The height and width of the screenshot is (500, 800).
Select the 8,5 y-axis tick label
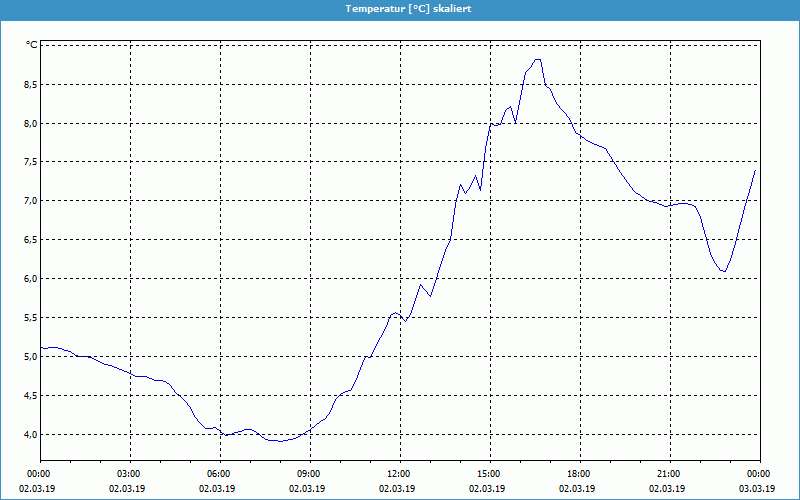[30, 85]
